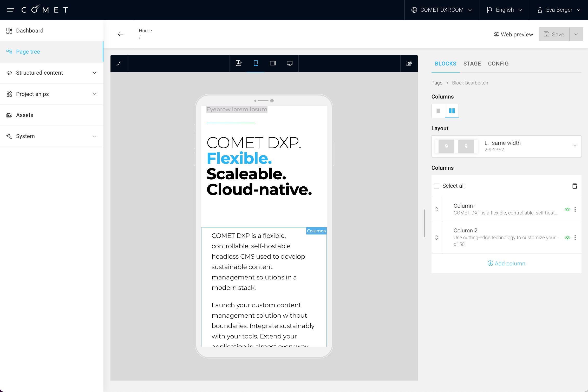Click reorder handle of Column 1
Viewport: 588px width, 392px height.
point(436,209)
